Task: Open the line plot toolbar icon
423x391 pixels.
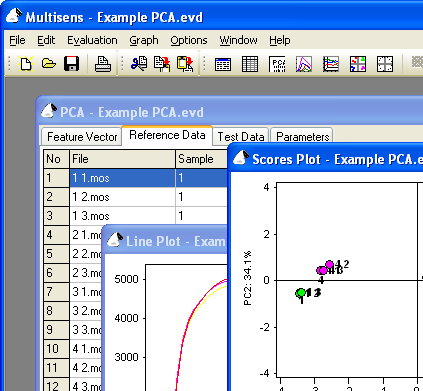Action: (x=304, y=64)
